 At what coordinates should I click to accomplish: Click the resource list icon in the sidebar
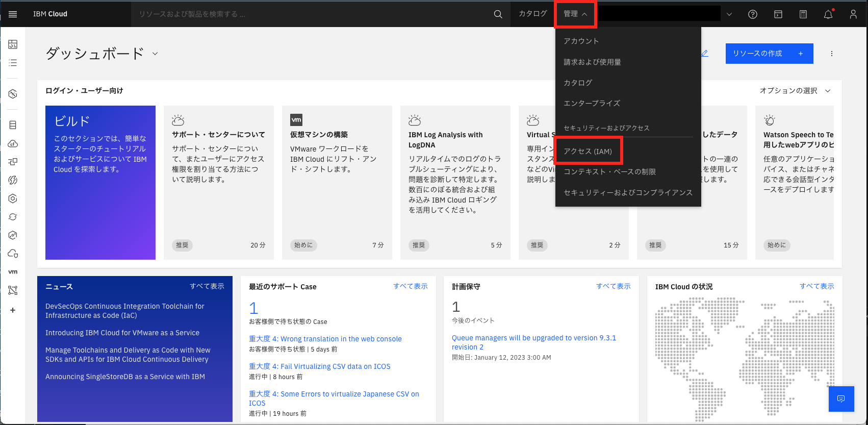13,63
